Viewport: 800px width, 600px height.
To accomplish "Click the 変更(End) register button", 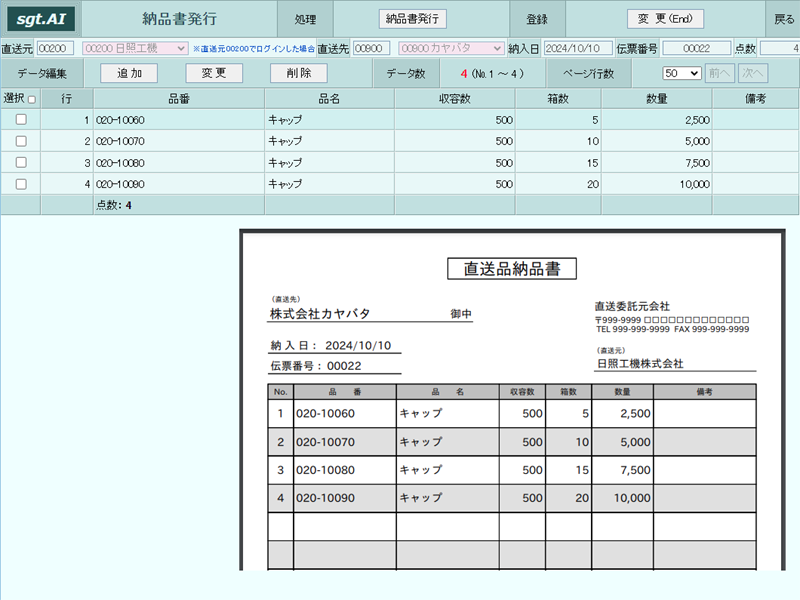I will pyautogui.click(x=665, y=19).
